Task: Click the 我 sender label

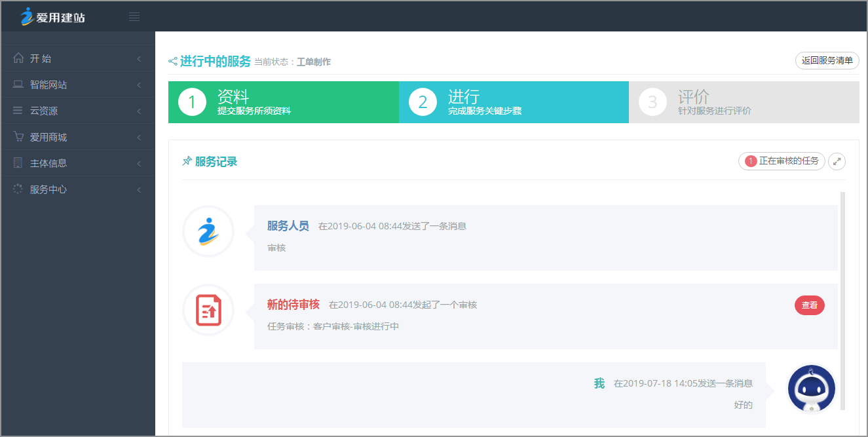Action: pos(599,383)
